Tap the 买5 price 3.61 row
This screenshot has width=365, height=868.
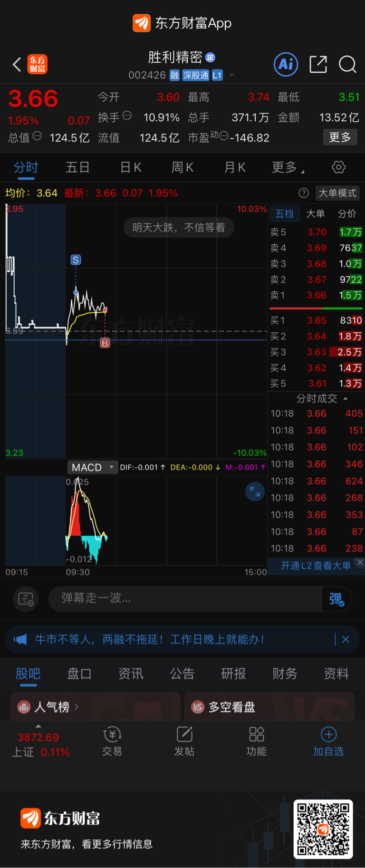click(x=316, y=384)
